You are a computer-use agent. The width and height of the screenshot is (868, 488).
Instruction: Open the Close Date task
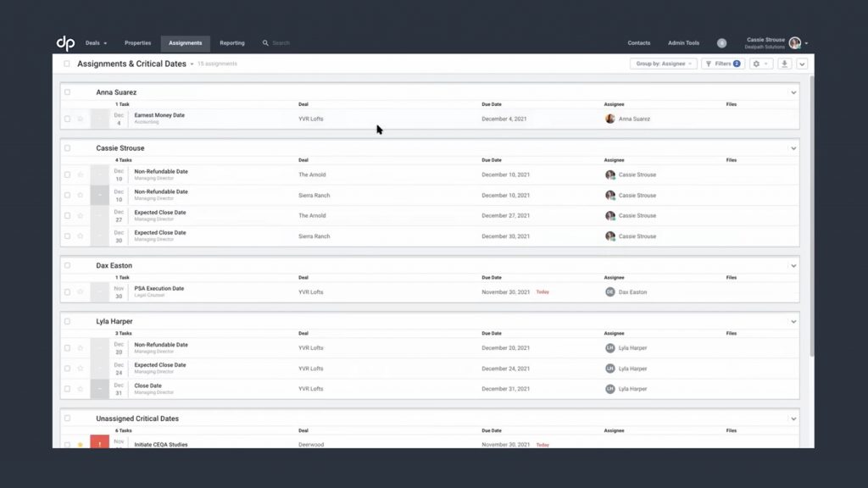pyautogui.click(x=147, y=385)
